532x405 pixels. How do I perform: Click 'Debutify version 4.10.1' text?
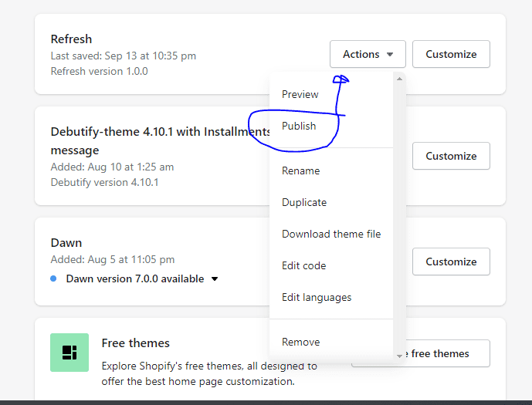click(x=104, y=183)
